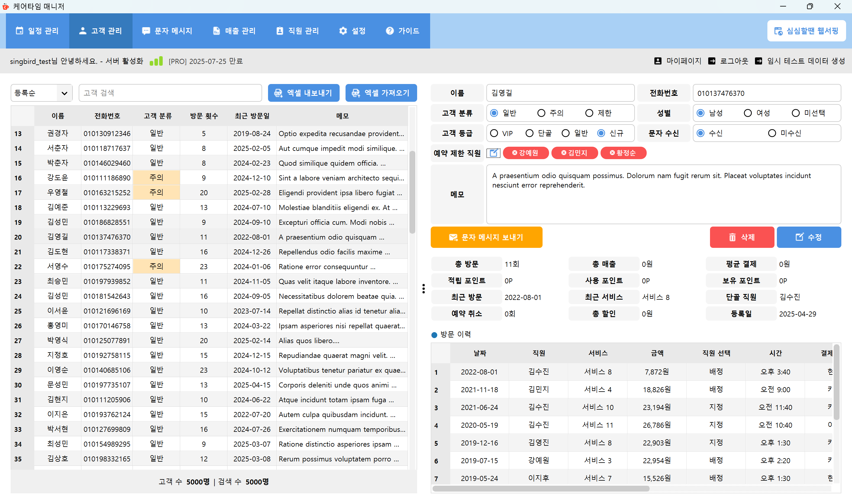Image resolution: width=852 pixels, height=504 pixels.
Task: Open the 등록순 sort dropdown
Action: pos(41,93)
